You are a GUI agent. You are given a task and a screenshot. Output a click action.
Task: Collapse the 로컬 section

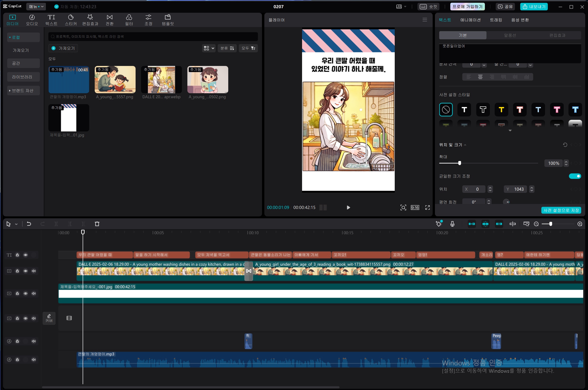[23, 37]
